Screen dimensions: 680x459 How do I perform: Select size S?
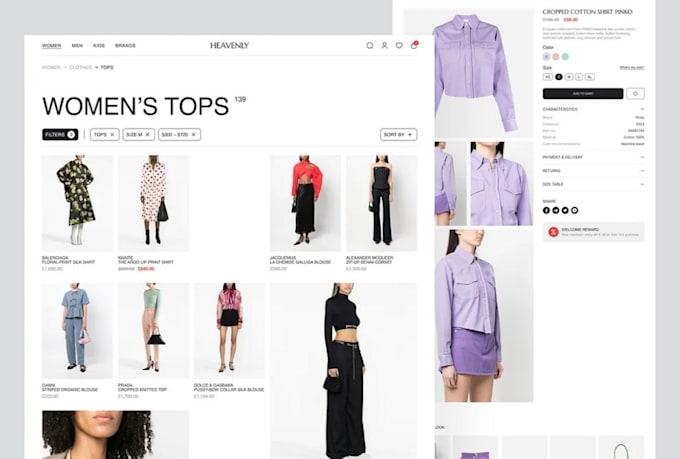[x=559, y=77]
